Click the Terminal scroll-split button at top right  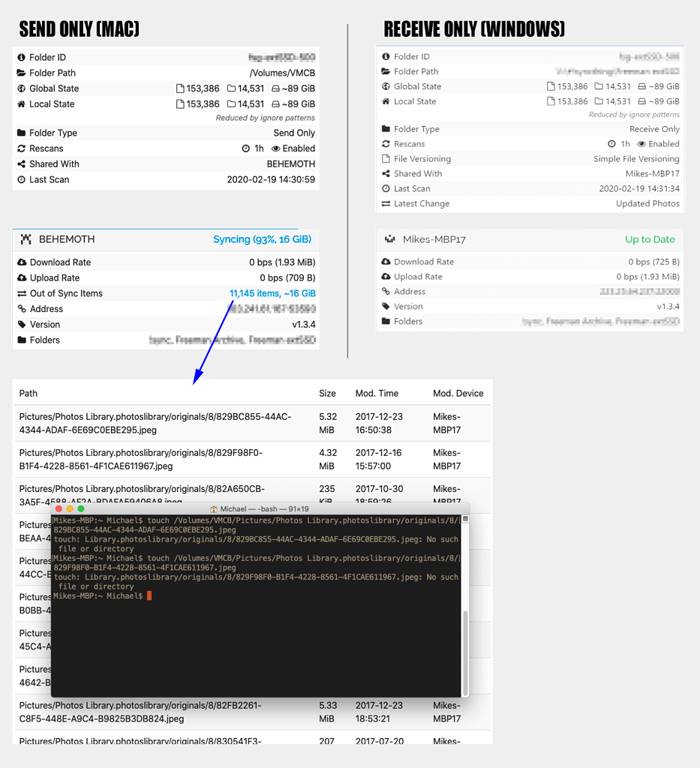pos(465,519)
